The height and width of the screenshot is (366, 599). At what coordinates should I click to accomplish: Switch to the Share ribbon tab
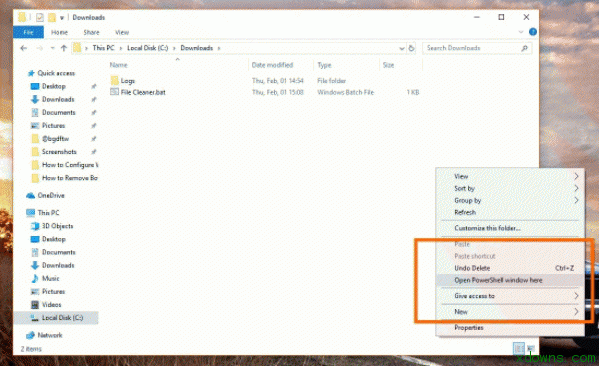coord(91,32)
